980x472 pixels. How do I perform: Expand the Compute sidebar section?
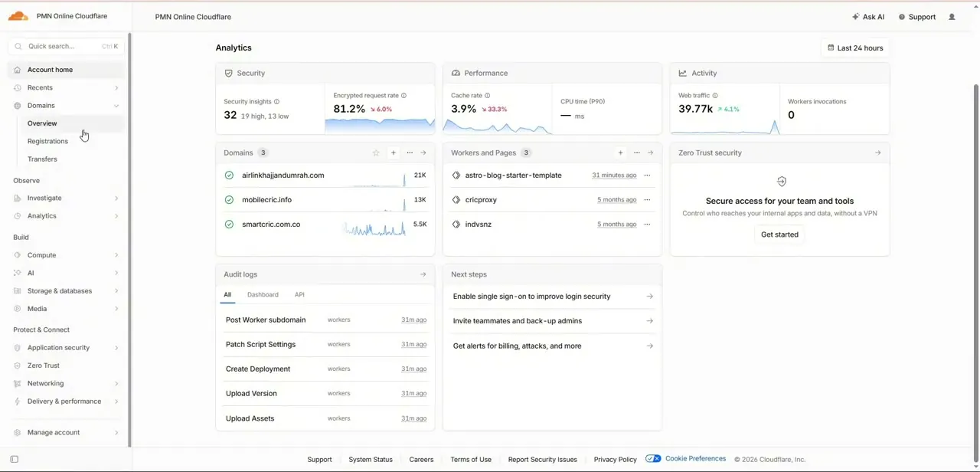(116, 255)
